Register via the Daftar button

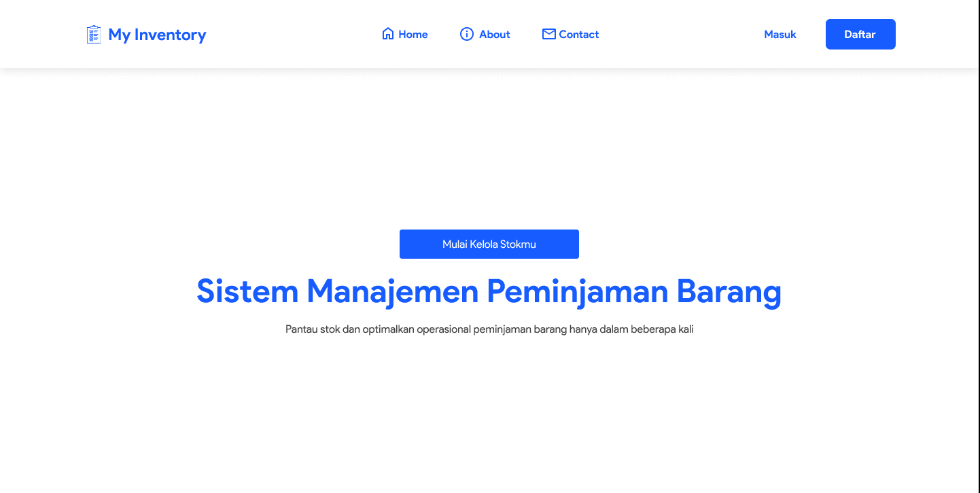coord(860,34)
